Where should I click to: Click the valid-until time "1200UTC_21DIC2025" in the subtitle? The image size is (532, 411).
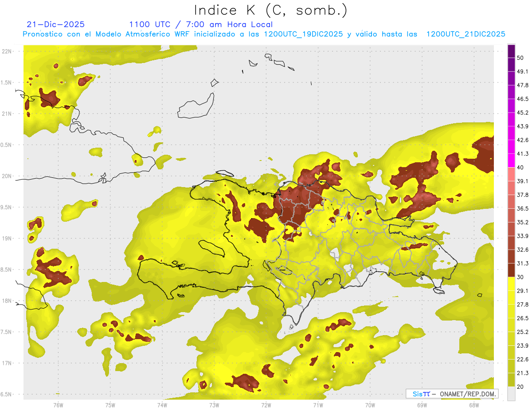click(x=466, y=34)
